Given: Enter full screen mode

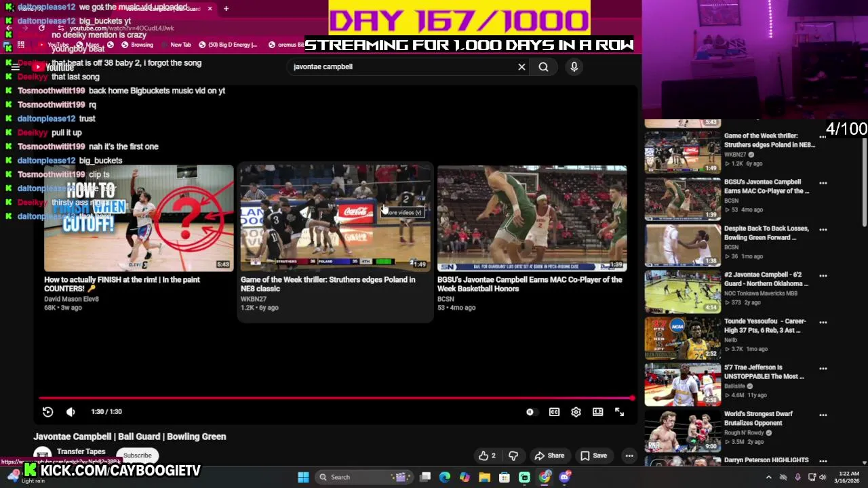Looking at the screenshot, I should click(619, 412).
